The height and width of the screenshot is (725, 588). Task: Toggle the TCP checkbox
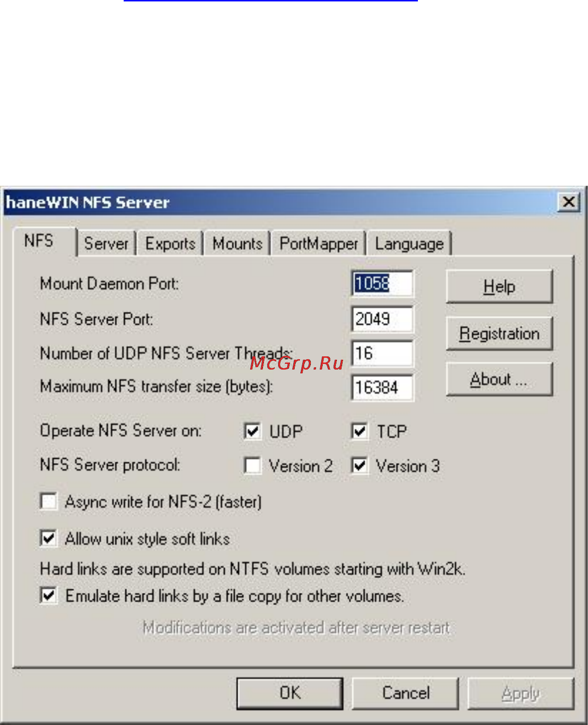pos(360,431)
